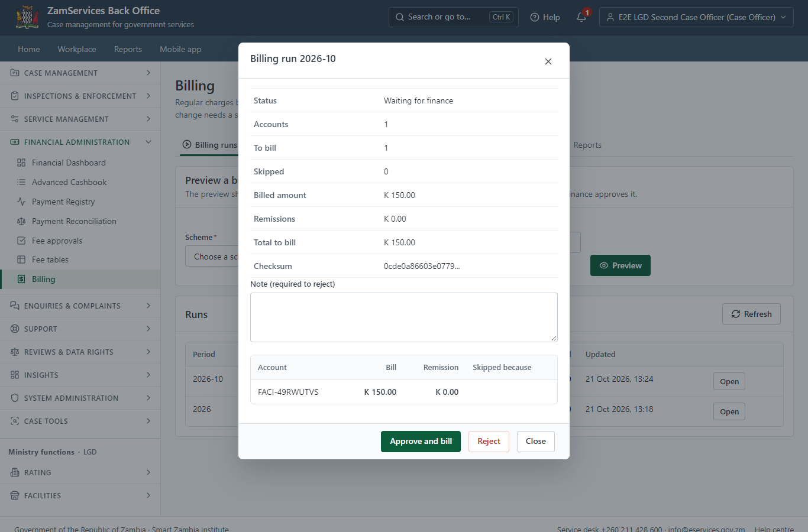
Task: Open the Home menu item
Action: 29,49
